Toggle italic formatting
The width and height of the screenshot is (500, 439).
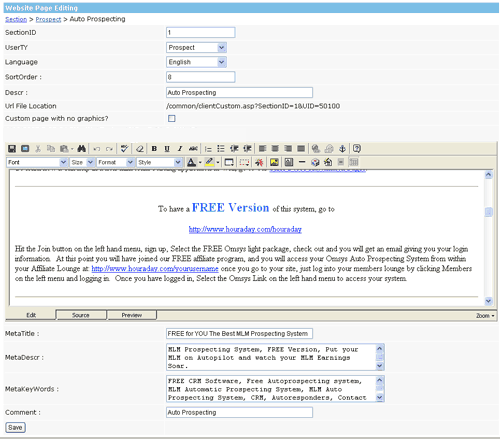[180, 149]
